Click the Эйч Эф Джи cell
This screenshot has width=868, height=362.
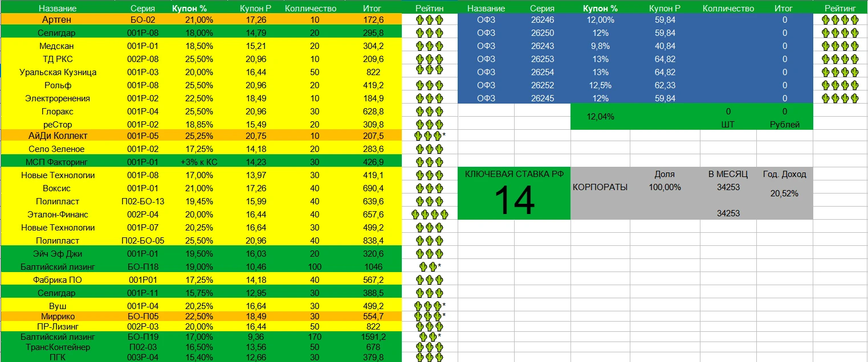pyautogui.click(x=57, y=254)
